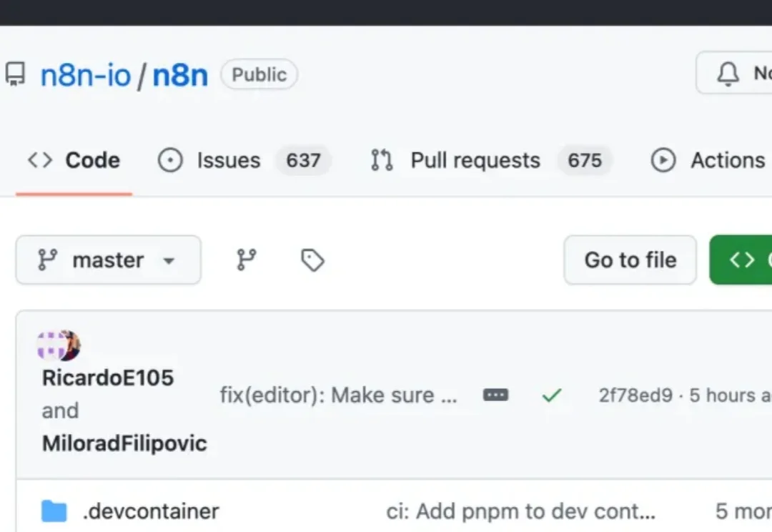Click the .devcontainer folder icon

(54, 512)
